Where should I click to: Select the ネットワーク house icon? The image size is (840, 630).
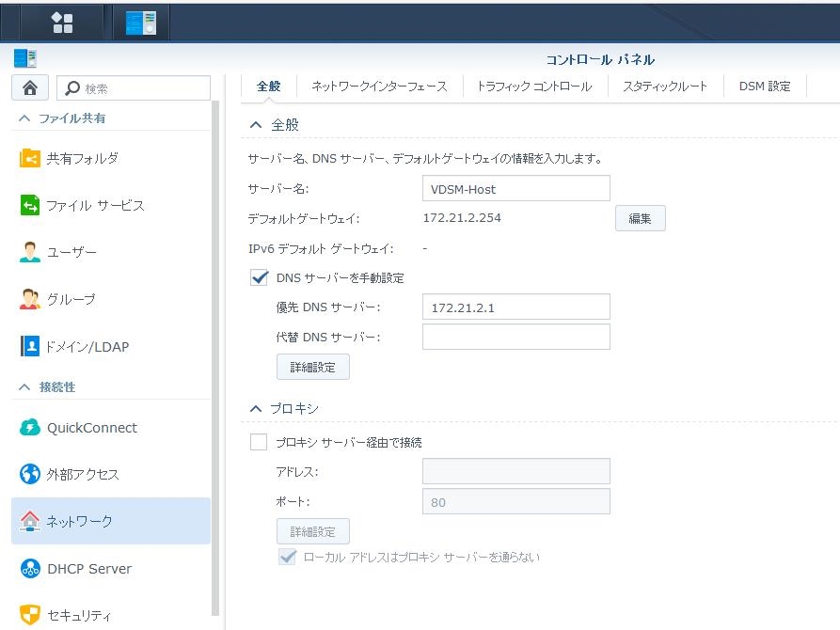pyautogui.click(x=30, y=521)
